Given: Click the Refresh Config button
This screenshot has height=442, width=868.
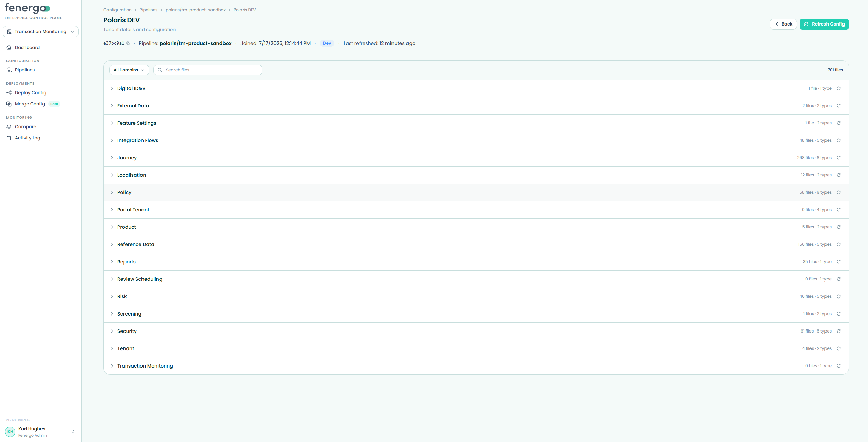Looking at the screenshot, I should tap(824, 24).
